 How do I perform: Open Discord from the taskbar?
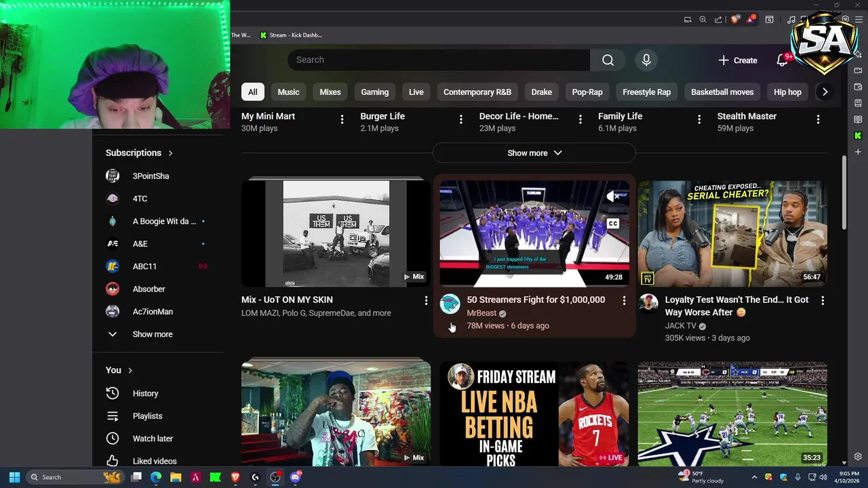click(295, 477)
